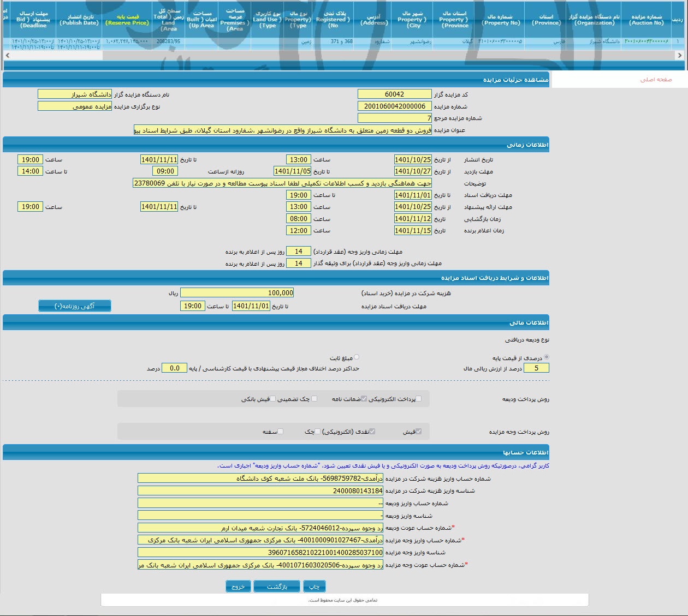This screenshot has width=688, height=616.
Task: Click the 'Auction No' column header
Action: [647, 20]
